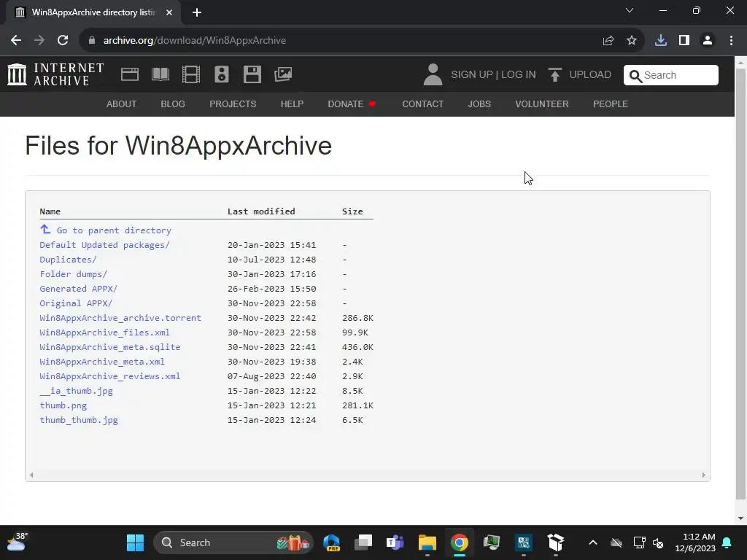
Task: Click the browser Forward arrow
Action: (39, 41)
